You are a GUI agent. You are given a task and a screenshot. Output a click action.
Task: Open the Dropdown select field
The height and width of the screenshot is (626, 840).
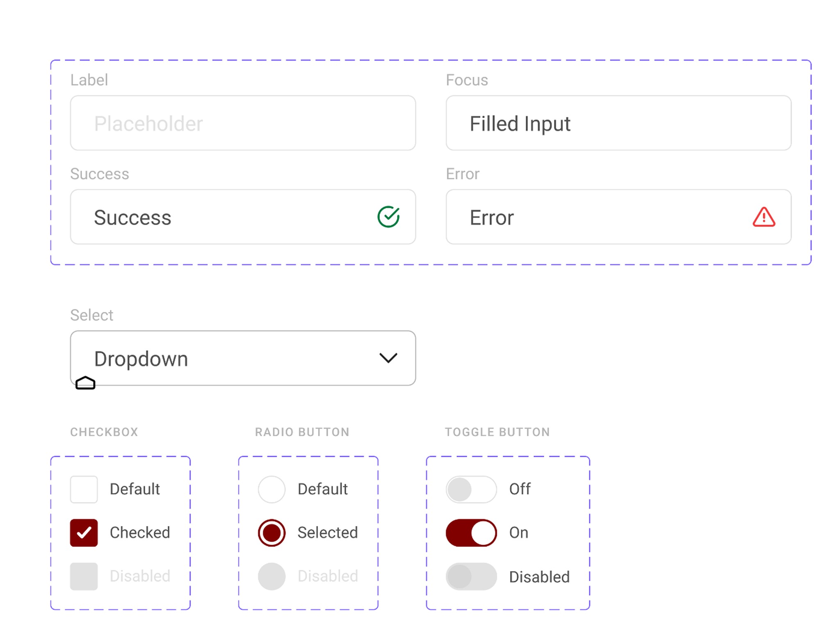pos(230,358)
